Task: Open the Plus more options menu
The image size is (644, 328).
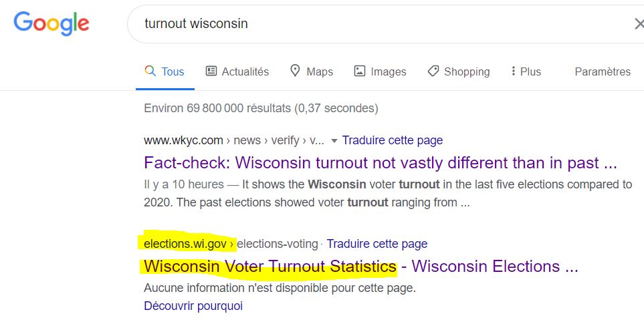Action: pyautogui.click(x=526, y=71)
